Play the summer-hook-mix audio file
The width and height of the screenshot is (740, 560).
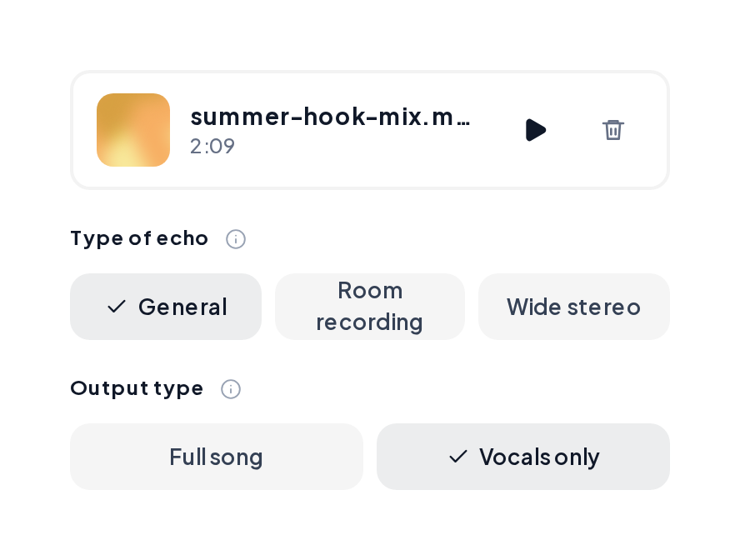pos(536,130)
